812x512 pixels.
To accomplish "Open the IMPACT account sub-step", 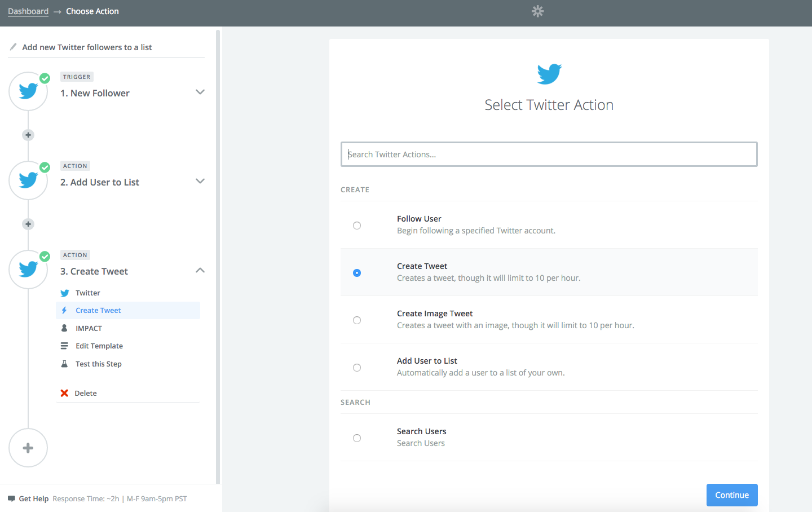I will pos(128,328).
